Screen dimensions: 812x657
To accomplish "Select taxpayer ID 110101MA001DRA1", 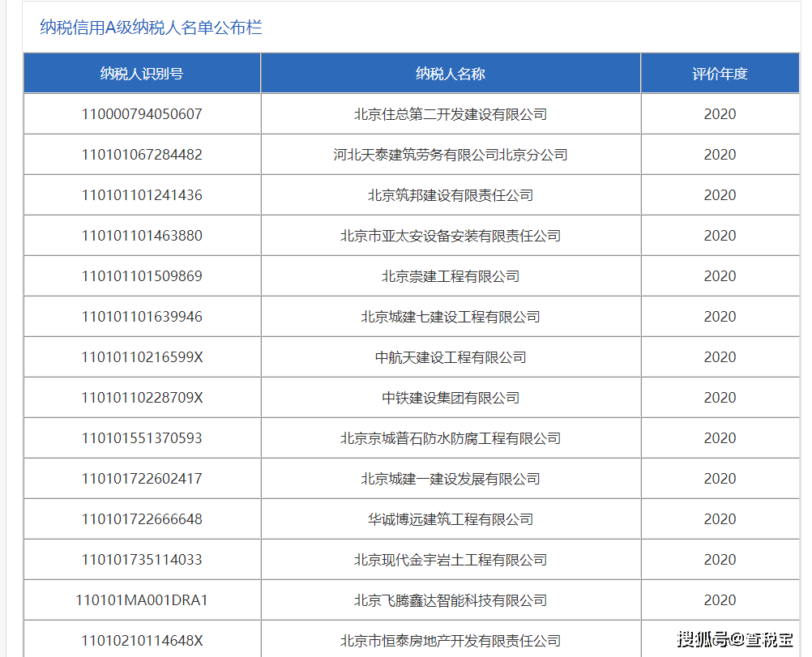I will (142, 600).
